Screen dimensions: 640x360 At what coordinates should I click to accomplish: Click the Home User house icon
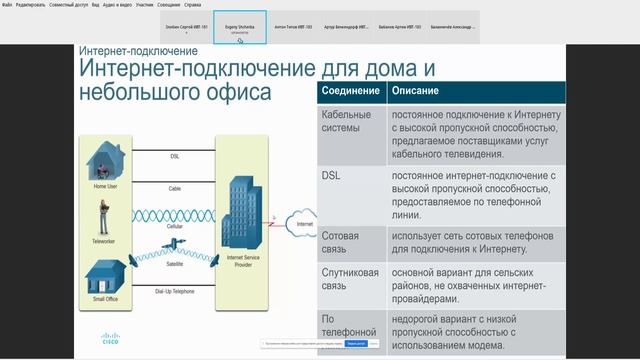[x=105, y=161]
